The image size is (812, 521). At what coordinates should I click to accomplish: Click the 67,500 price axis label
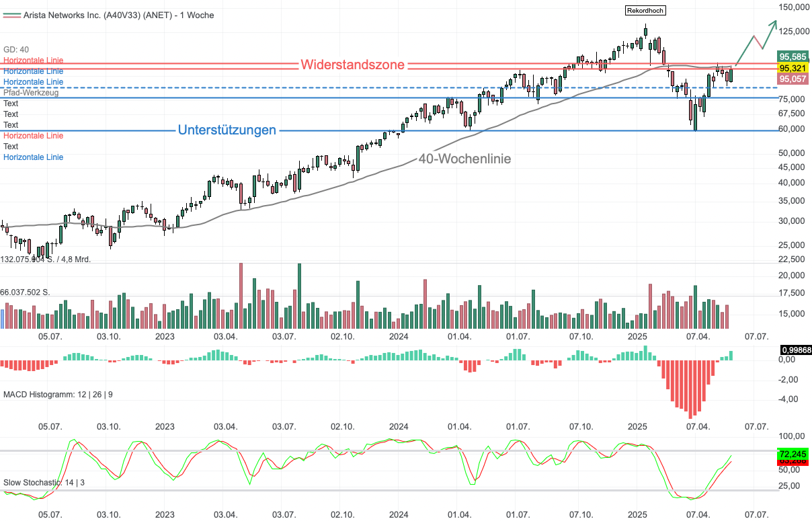point(791,113)
